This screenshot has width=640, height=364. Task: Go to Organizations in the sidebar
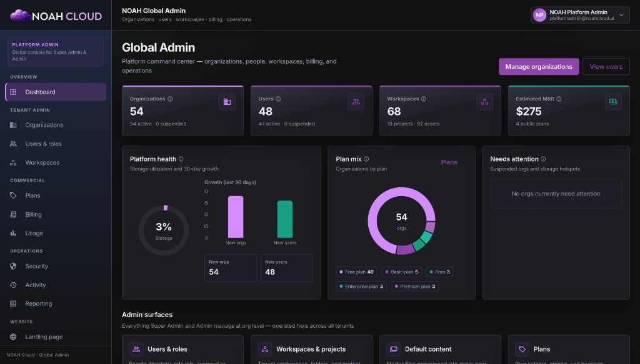[56, 125]
